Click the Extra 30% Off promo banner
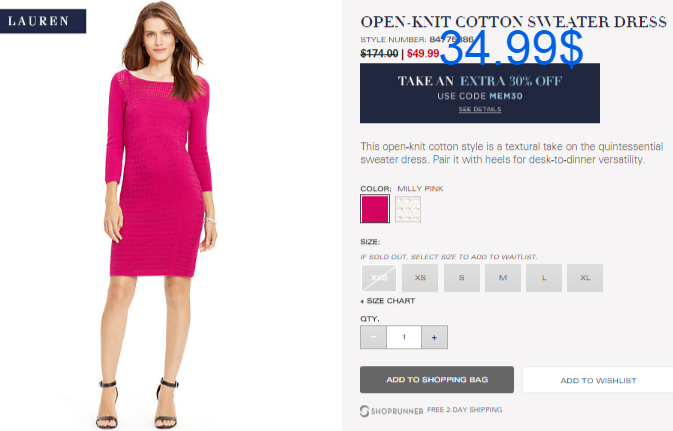The image size is (673, 431). click(480, 93)
